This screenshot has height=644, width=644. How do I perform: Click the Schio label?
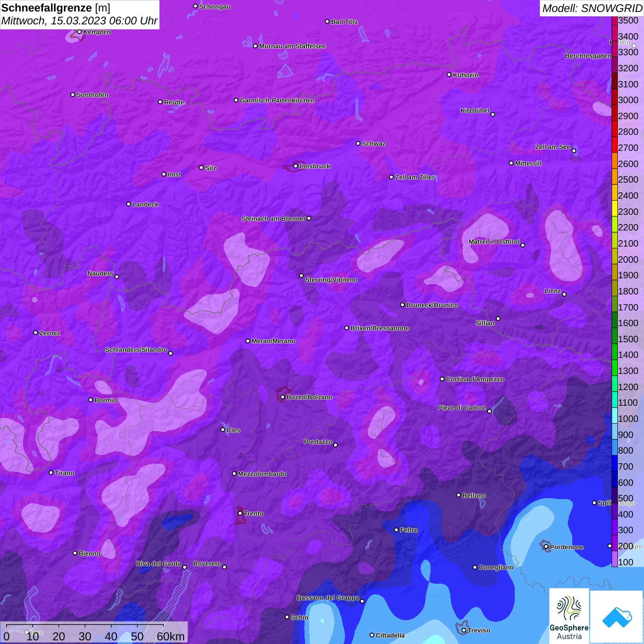click(299, 617)
